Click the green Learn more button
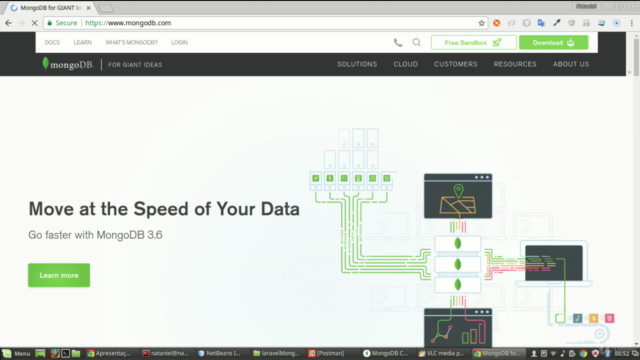 pos(59,275)
